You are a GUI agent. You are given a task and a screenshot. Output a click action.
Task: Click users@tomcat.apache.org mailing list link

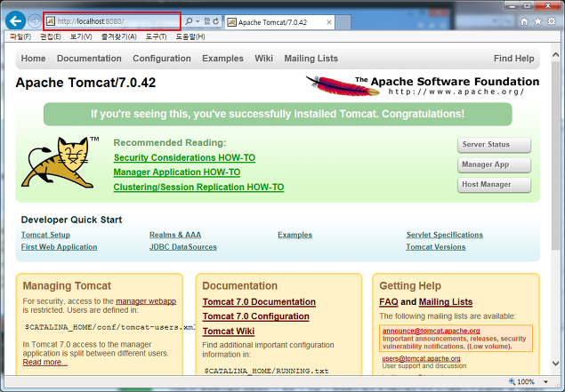(421, 358)
